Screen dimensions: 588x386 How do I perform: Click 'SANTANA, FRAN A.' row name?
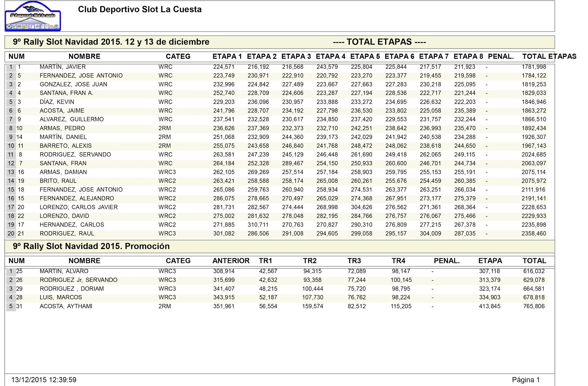[x=67, y=93]
